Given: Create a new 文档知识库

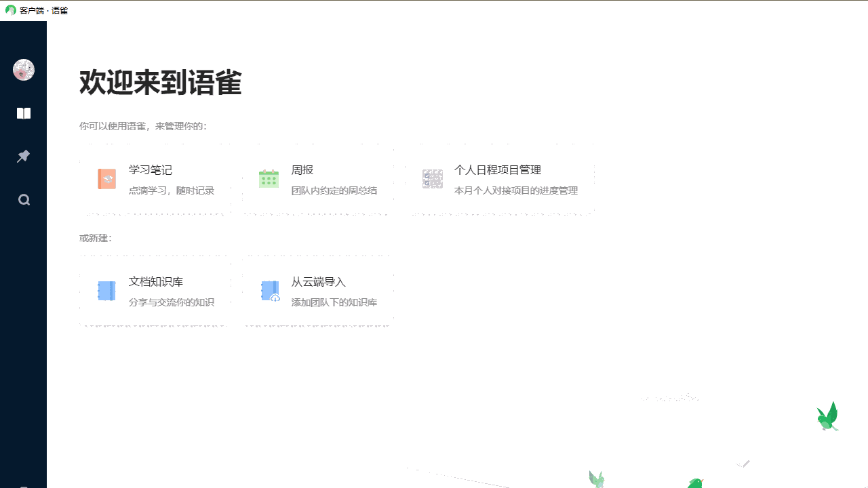Looking at the screenshot, I should coord(155,291).
